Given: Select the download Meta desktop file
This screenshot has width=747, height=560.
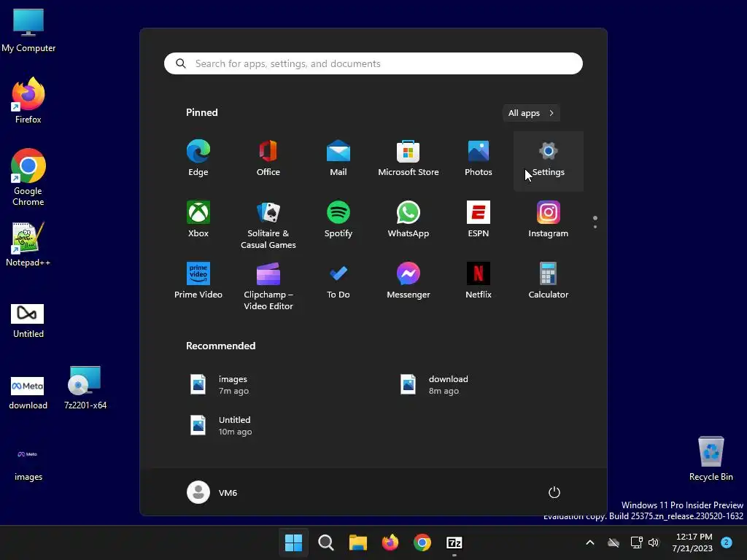Looking at the screenshot, I should point(28,392).
